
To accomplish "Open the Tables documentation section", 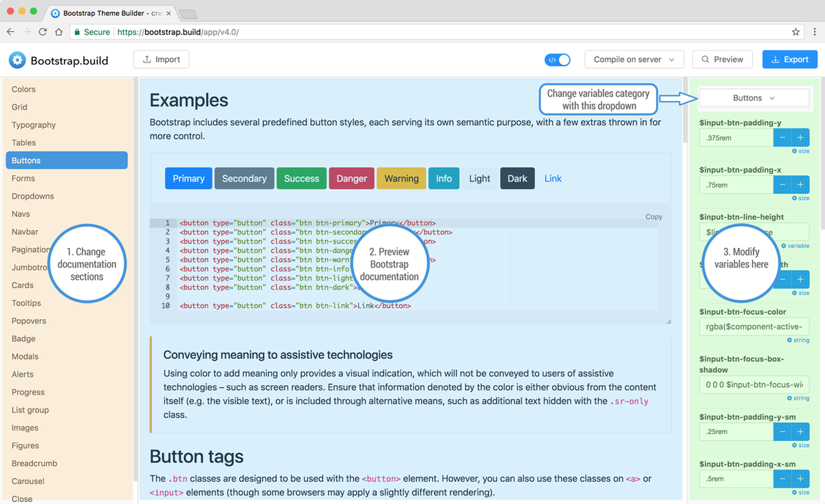I will point(23,143).
